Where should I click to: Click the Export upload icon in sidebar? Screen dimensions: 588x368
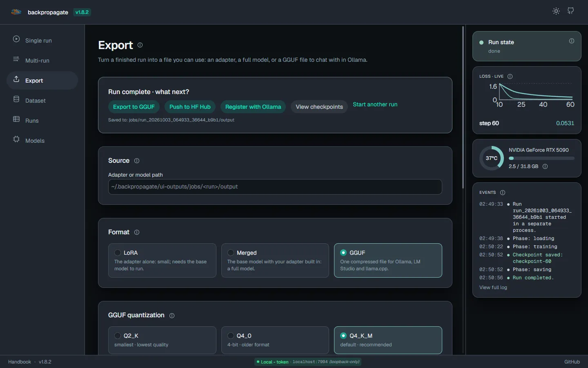[16, 79]
